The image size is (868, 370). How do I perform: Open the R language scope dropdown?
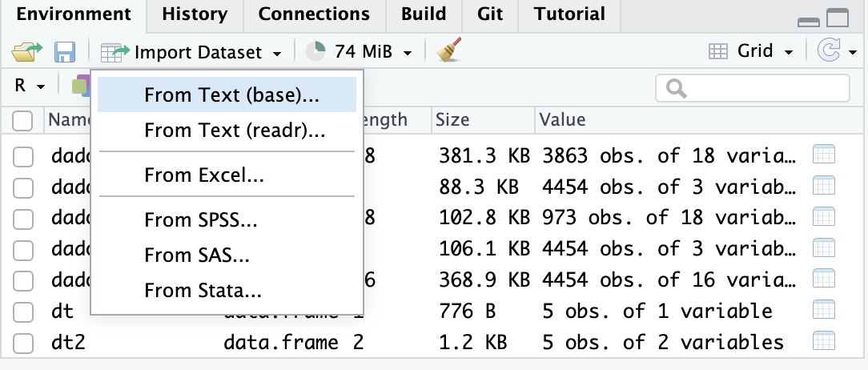coord(30,86)
